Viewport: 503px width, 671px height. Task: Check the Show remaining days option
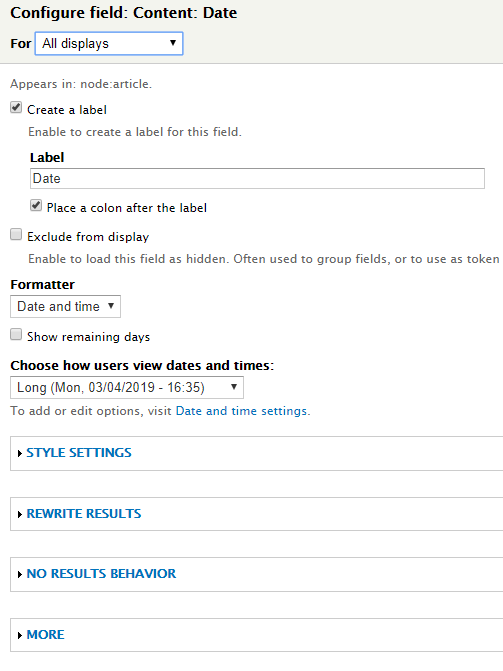pos(16,335)
